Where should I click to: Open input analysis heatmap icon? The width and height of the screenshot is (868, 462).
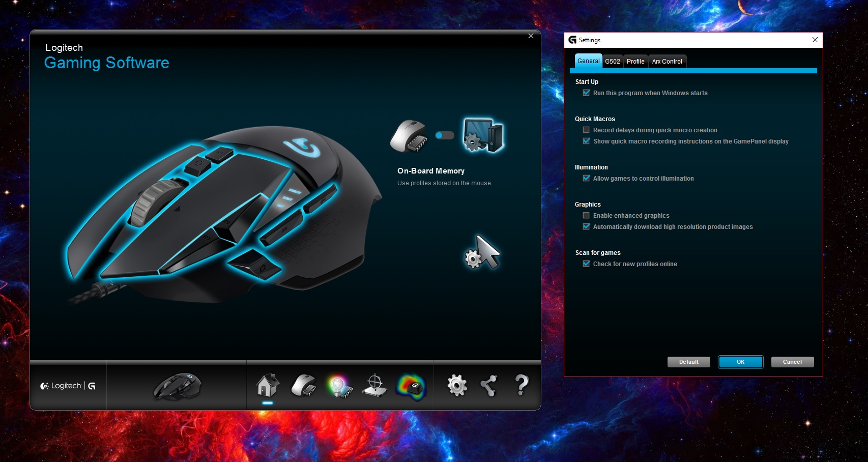pos(411,387)
